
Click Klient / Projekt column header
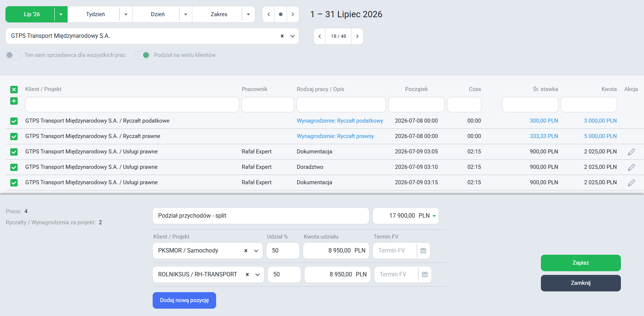pos(43,89)
